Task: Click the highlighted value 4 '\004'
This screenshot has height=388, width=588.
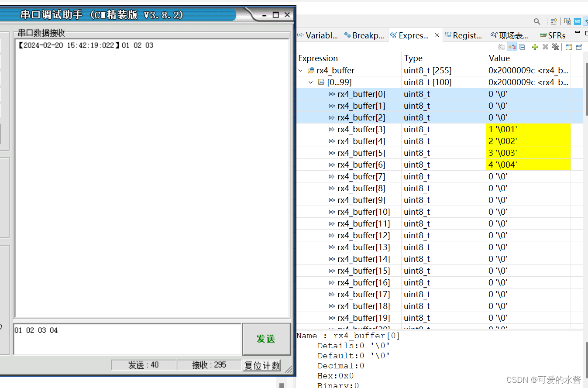Action: coord(528,165)
